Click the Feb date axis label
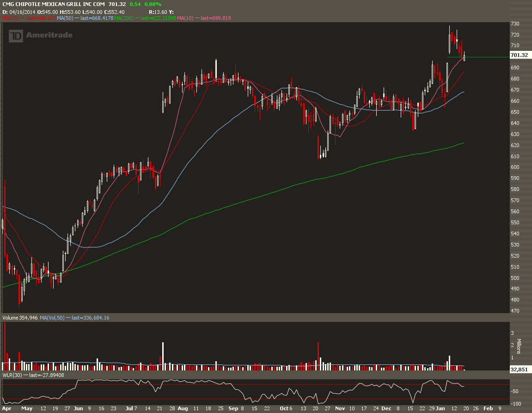 click(x=488, y=408)
